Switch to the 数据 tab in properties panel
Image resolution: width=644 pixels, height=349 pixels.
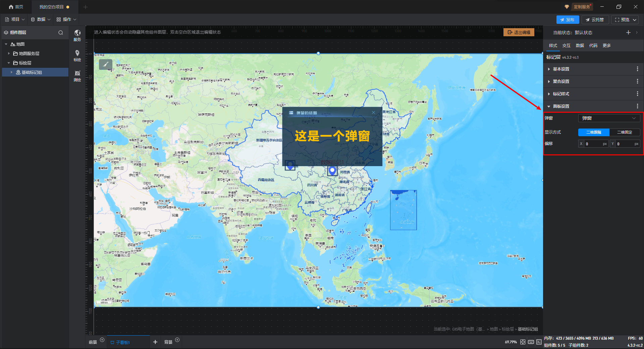point(580,46)
